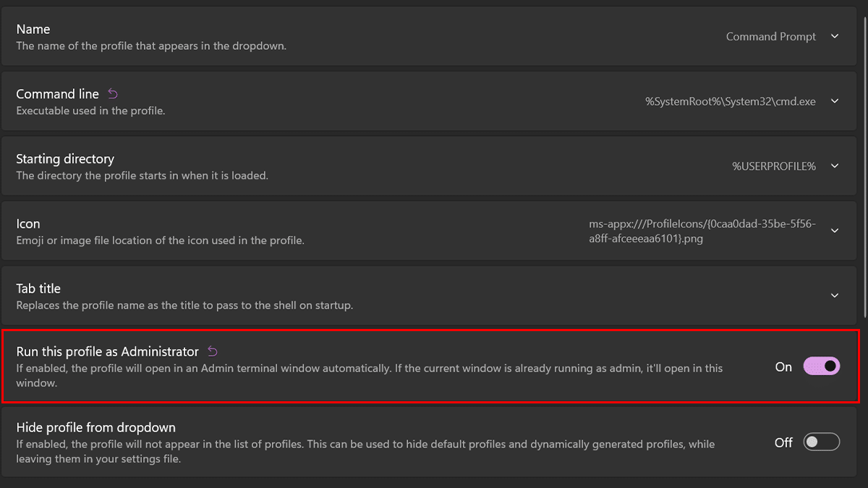Viewport: 868px width, 488px height.
Task: Click the Tab title heading
Action: click(38, 288)
